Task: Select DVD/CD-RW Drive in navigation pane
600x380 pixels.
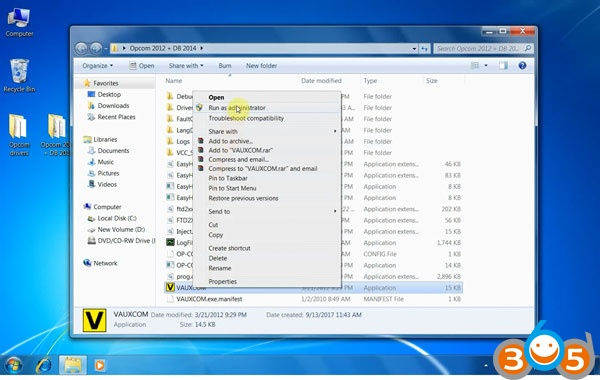Action: coord(126,241)
